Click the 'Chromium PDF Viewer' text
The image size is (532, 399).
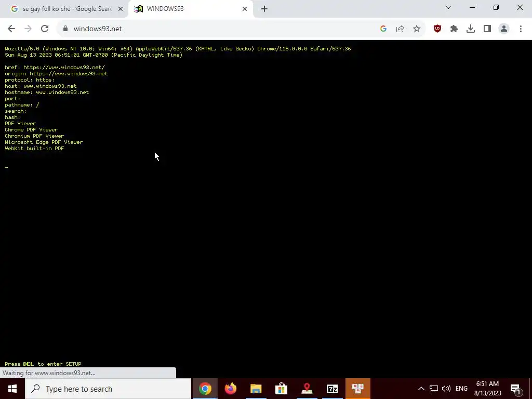pos(34,136)
